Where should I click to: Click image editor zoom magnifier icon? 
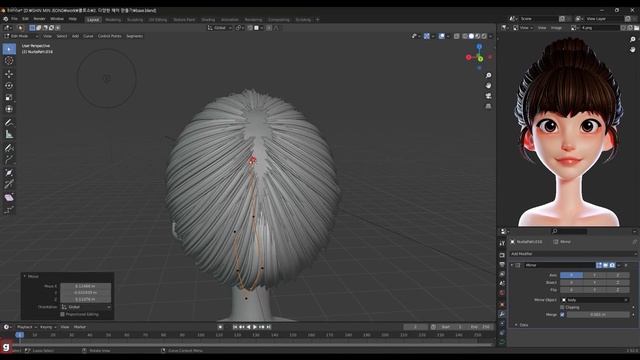tap(632, 40)
